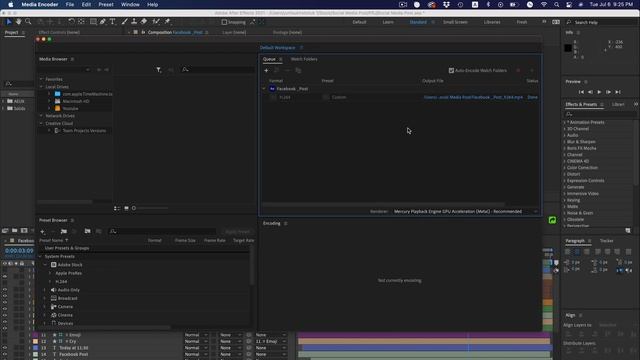The height and width of the screenshot is (360, 640).
Task: Open the Help menu in menu bar
Action: coord(153,4)
